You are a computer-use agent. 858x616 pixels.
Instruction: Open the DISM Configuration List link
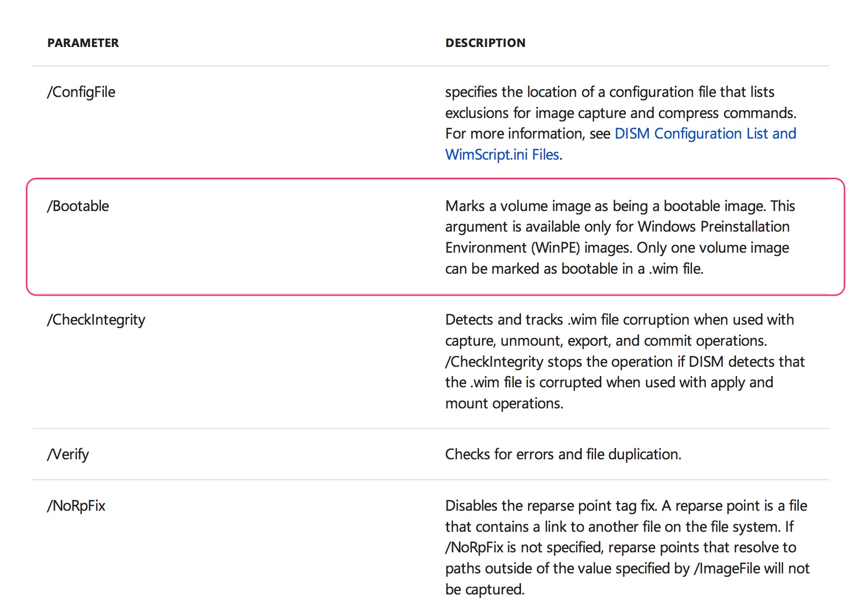click(x=705, y=134)
